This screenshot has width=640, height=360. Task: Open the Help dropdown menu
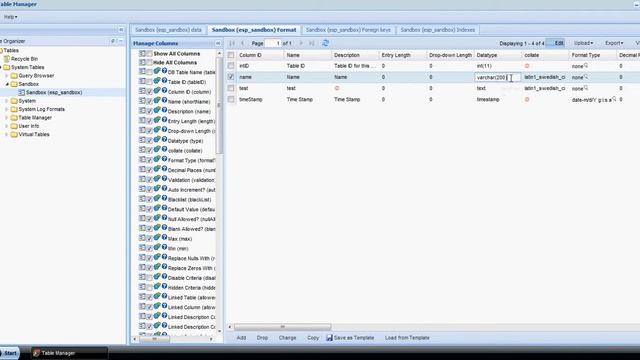pos(11,17)
